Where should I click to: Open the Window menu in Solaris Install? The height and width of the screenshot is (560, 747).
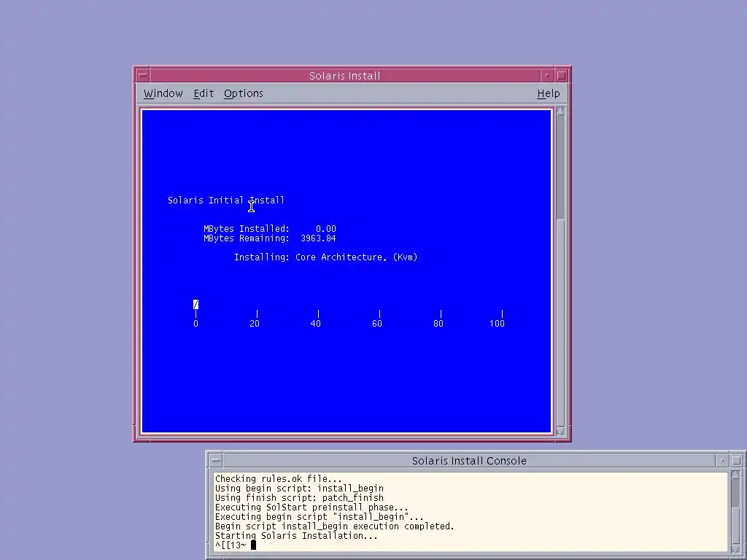[x=163, y=93]
